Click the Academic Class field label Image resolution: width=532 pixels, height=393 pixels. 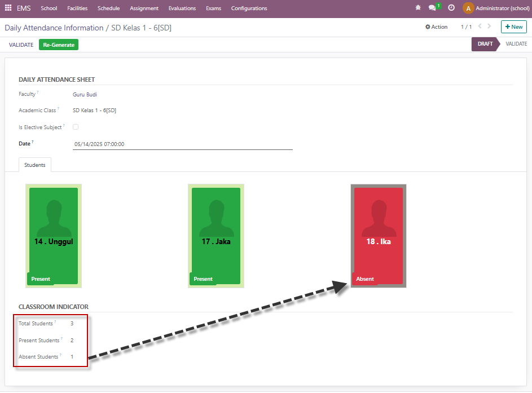pos(37,110)
